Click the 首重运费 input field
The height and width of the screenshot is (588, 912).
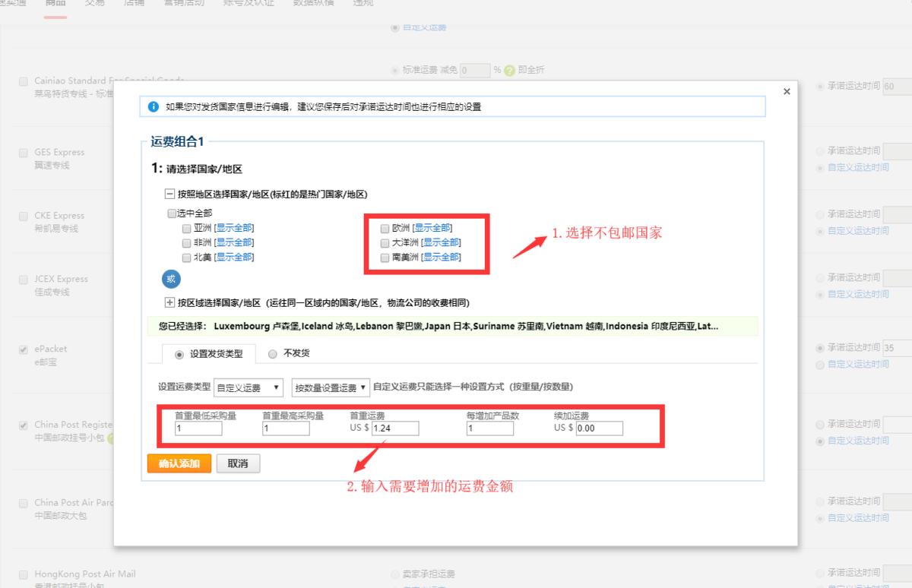click(x=394, y=428)
